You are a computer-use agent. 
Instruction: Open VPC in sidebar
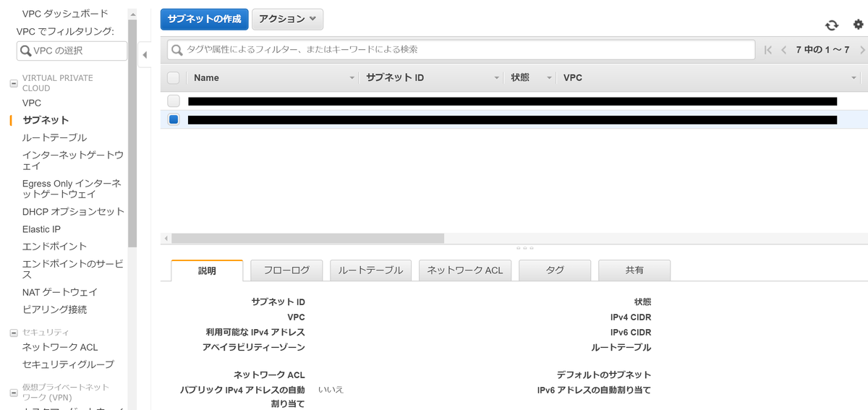point(32,103)
